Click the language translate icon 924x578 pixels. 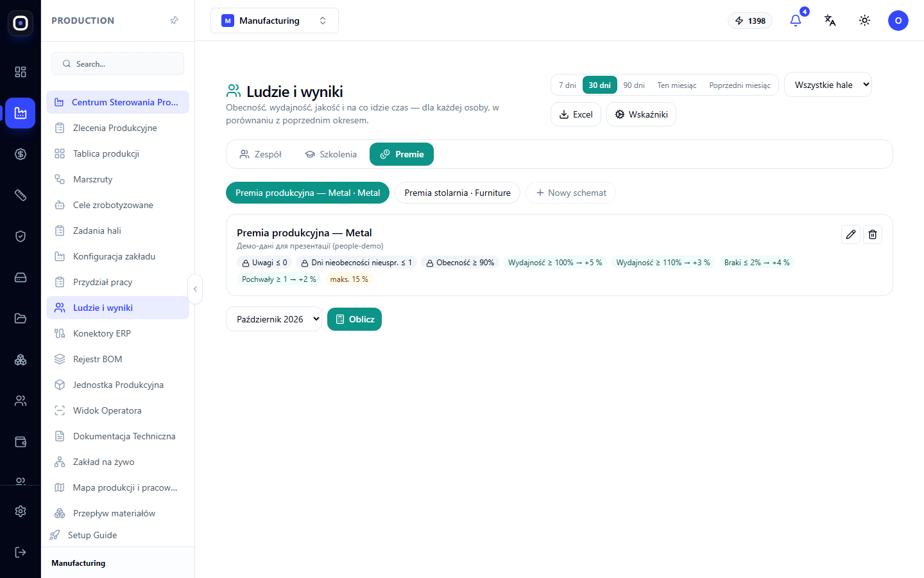pos(830,21)
